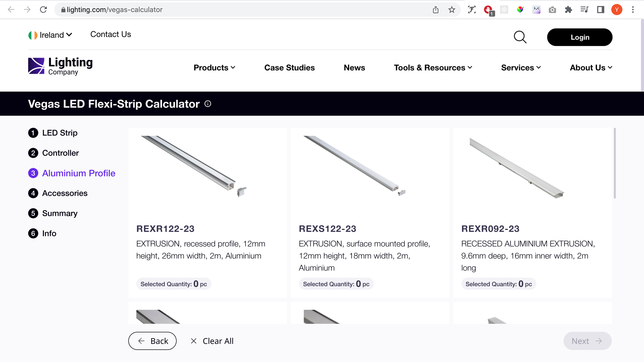
Task: Click the info icon beside calculator title
Action: (x=208, y=104)
